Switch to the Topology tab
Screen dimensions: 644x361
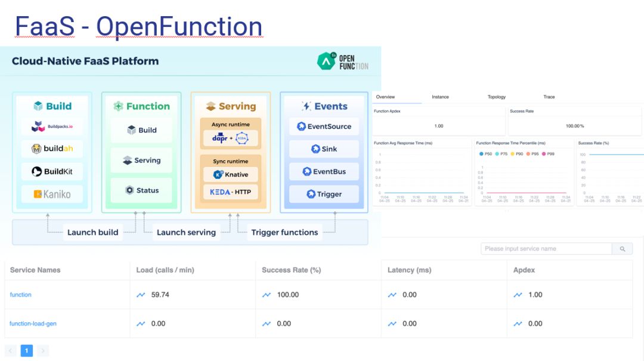tap(496, 97)
